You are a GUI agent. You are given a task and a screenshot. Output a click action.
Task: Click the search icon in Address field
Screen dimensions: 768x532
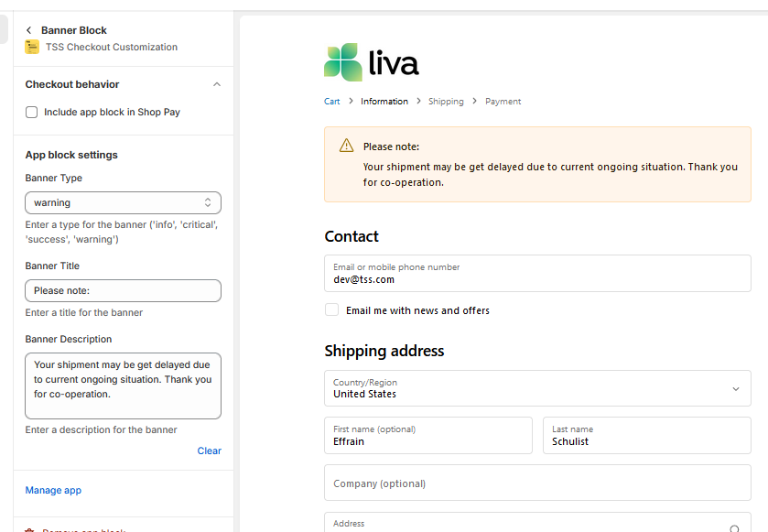[x=734, y=528]
